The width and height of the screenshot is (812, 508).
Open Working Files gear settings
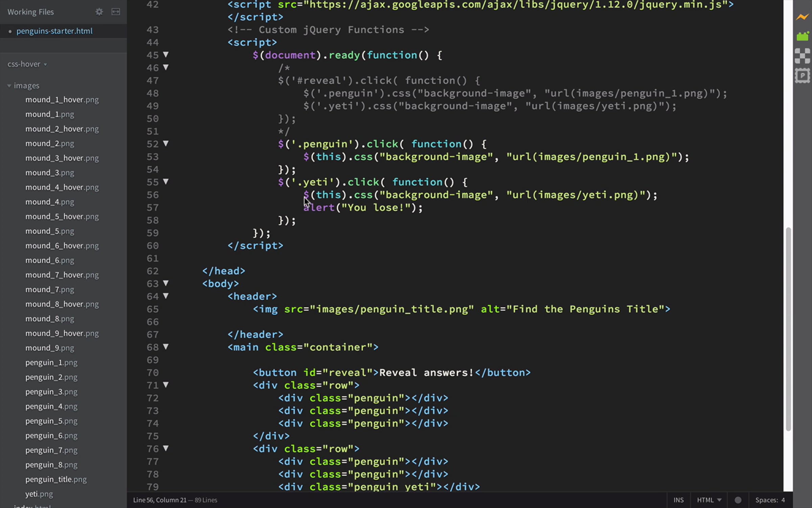click(x=99, y=12)
